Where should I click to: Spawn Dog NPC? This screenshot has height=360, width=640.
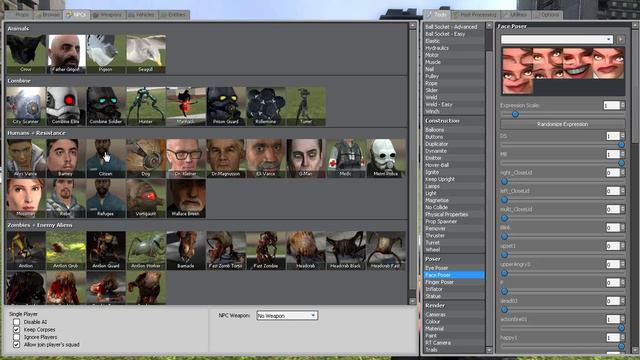click(x=146, y=158)
